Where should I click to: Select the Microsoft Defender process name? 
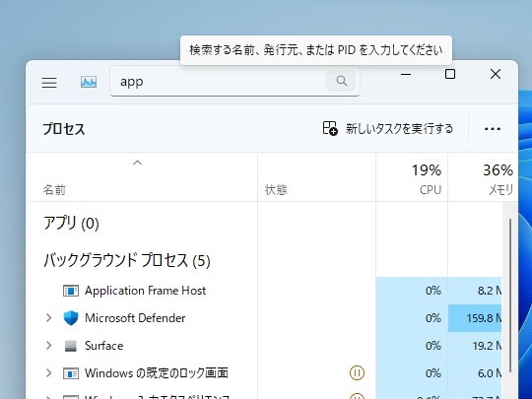pyautogui.click(x=135, y=318)
